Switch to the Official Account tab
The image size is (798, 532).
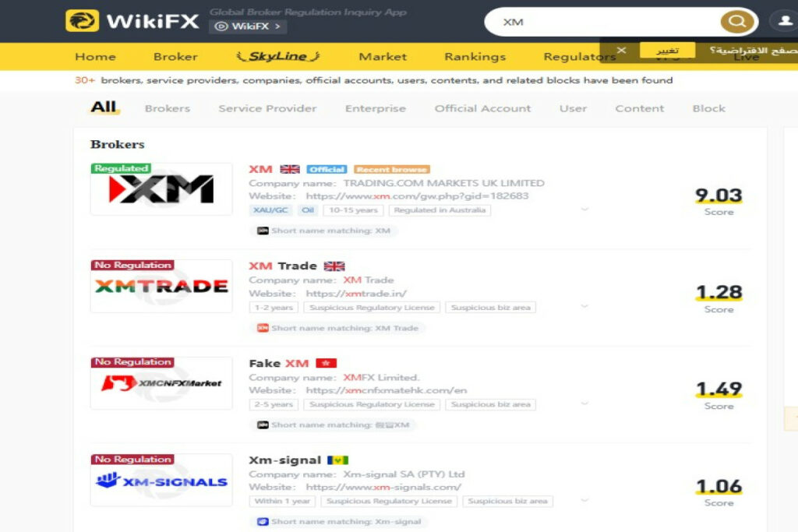pos(482,108)
